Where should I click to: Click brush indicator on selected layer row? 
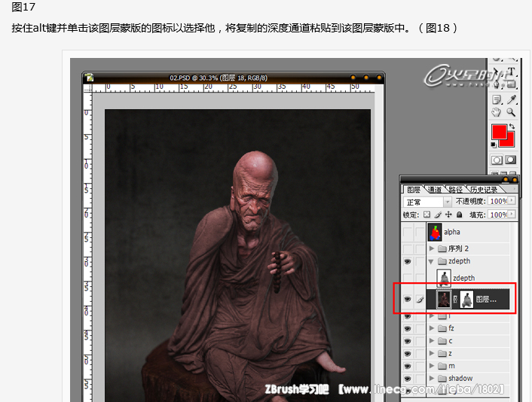pos(420,300)
